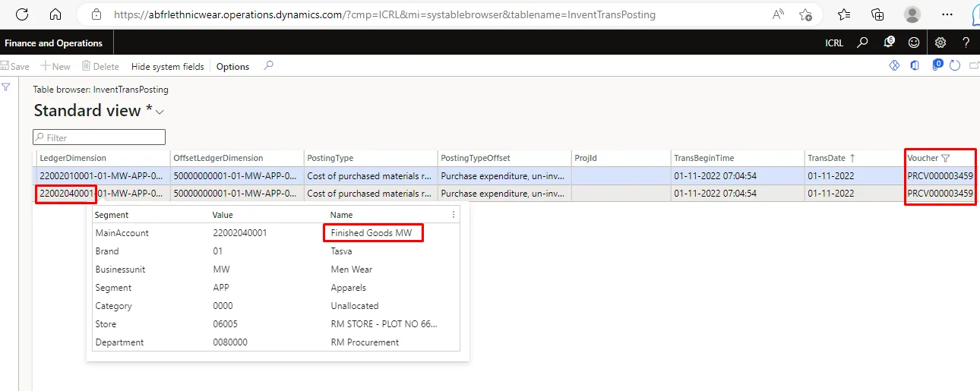Click Value column header in popup
This screenshot has height=391, width=980.
[x=223, y=215]
